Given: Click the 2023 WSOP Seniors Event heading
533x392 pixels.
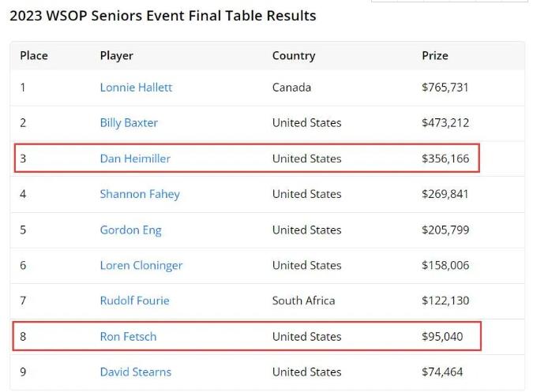Looking at the screenshot, I should [163, 16].
